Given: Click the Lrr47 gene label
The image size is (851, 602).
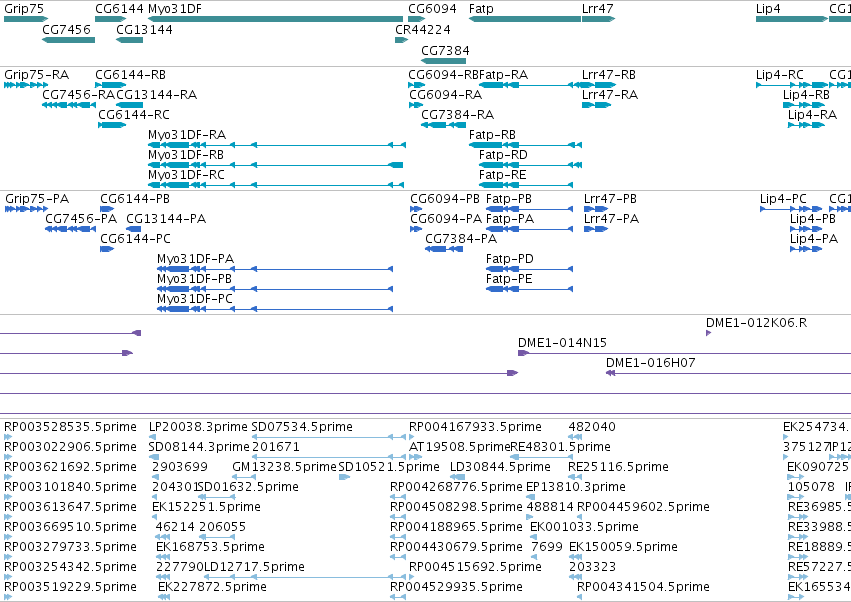Looking at the screenshot, I should point(598,9).
